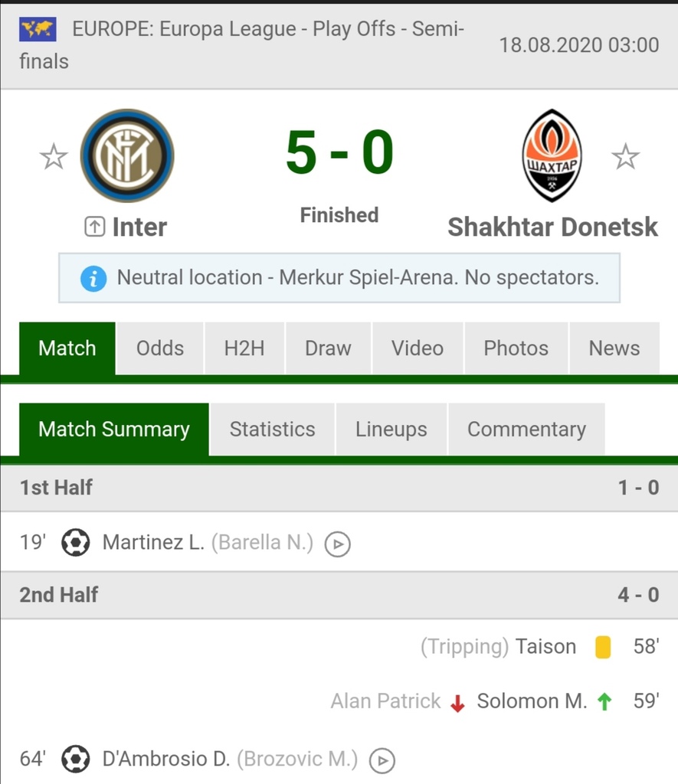Open the Odds tab
Screen dimensions: 678x784
160,348
